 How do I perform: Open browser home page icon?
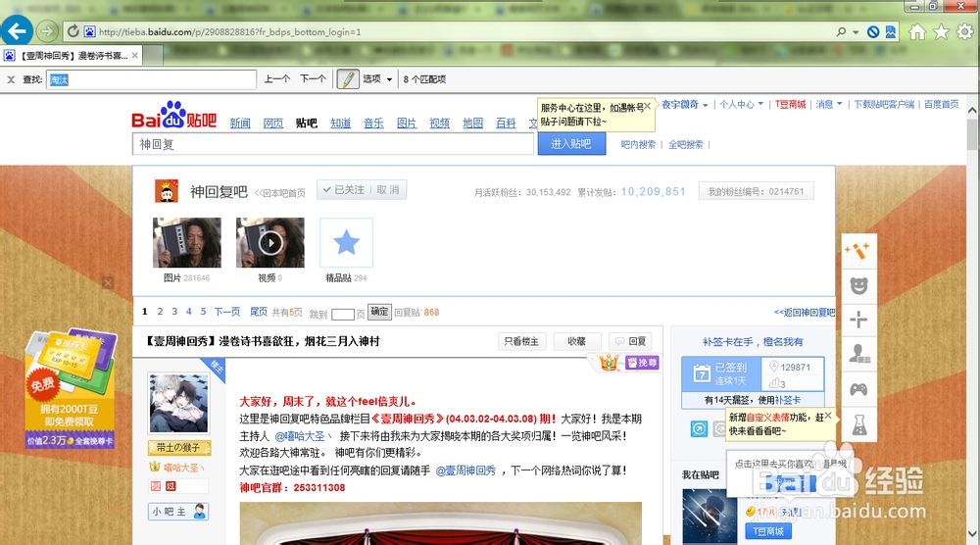pyautogui.click(x=917, y=31)
